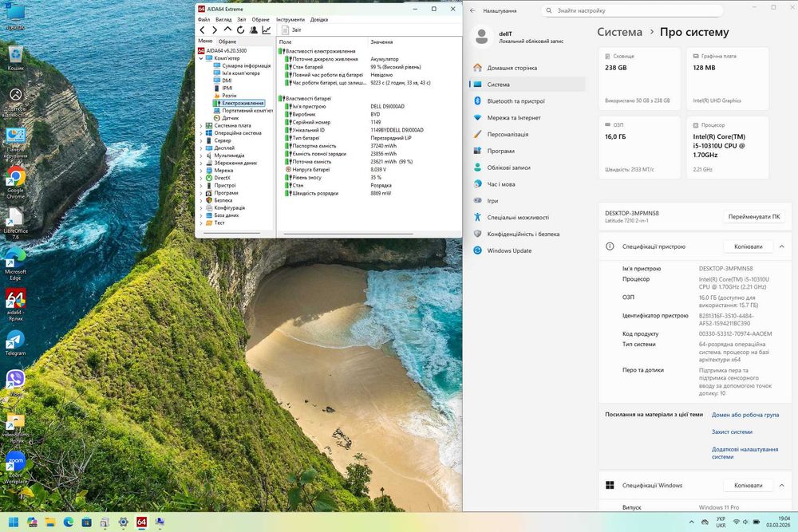This screenshot has height=532, width=798.
Task: Click the AIDA64 up-level arrow icon
Action: [227, 30]
